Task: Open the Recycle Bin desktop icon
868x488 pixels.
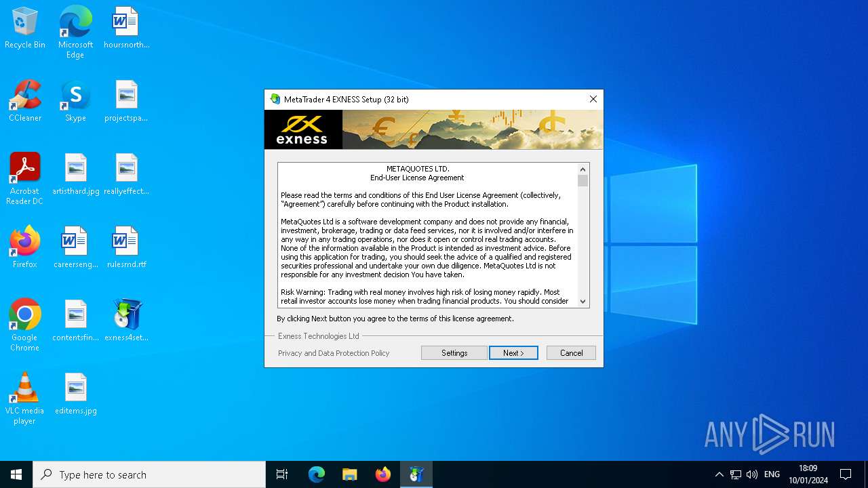Action: point(24,28)
